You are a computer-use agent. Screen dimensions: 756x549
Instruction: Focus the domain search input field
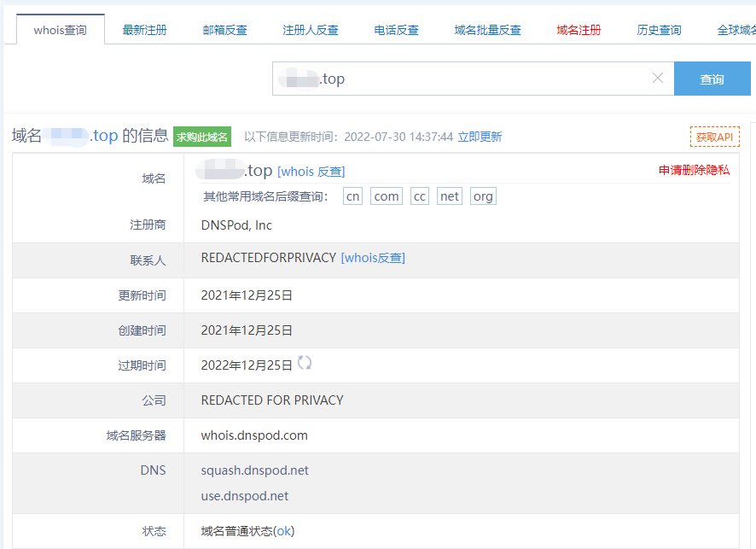pos(473,79)
